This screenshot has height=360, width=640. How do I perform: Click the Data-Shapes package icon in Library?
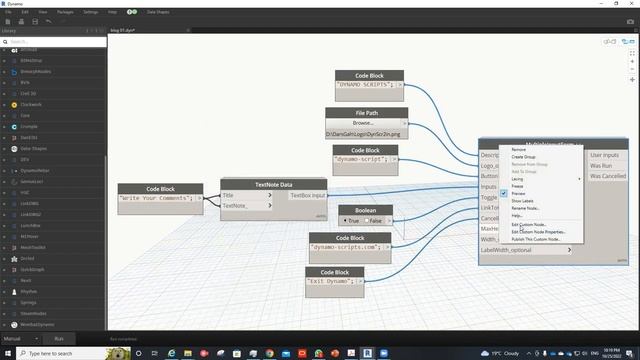(14, 149)
